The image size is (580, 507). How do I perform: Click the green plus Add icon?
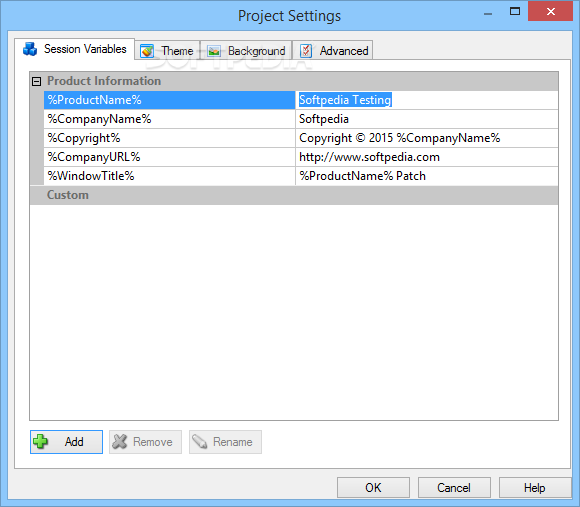pos(40,442)
